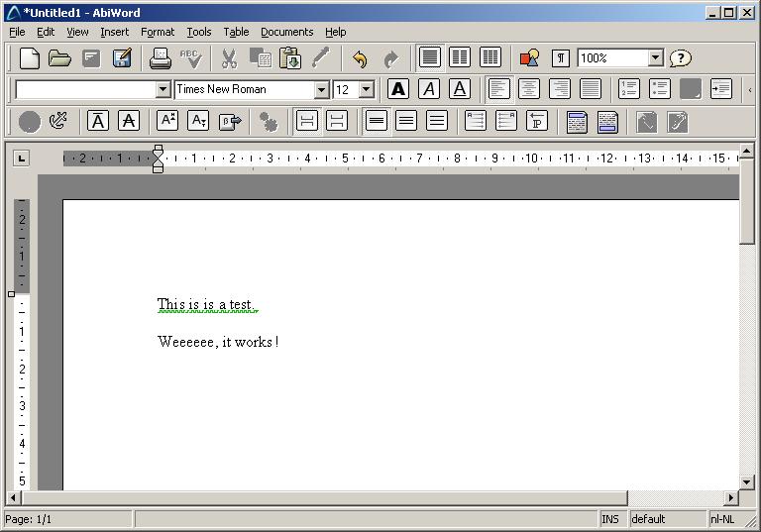Screen dimensions: 761x532
Task: Open the 100% zoom dropdown
Action: [655, 58]
